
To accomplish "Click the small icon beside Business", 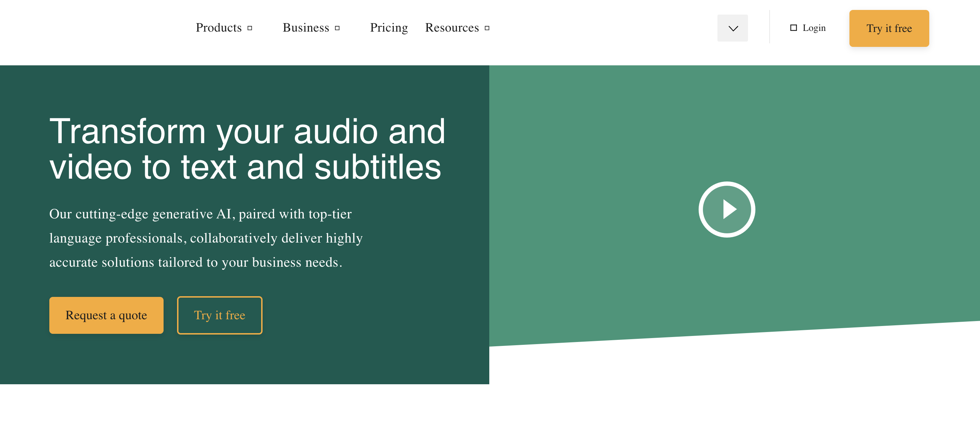I will click(x=337, y=28).
